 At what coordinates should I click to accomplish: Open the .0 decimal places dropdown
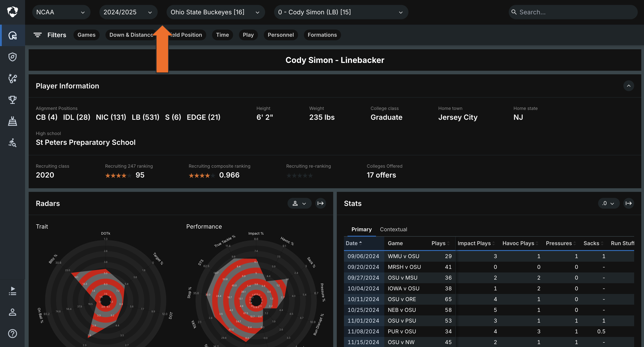(608, 203)
